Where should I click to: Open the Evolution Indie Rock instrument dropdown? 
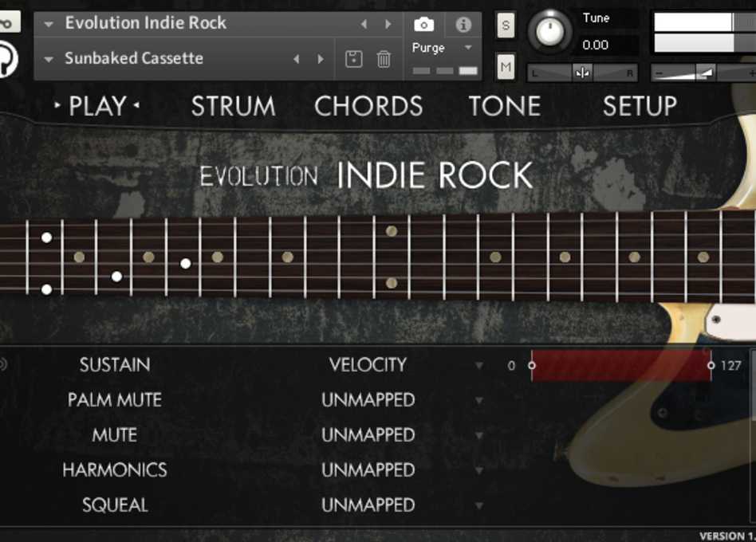point(48,24)
